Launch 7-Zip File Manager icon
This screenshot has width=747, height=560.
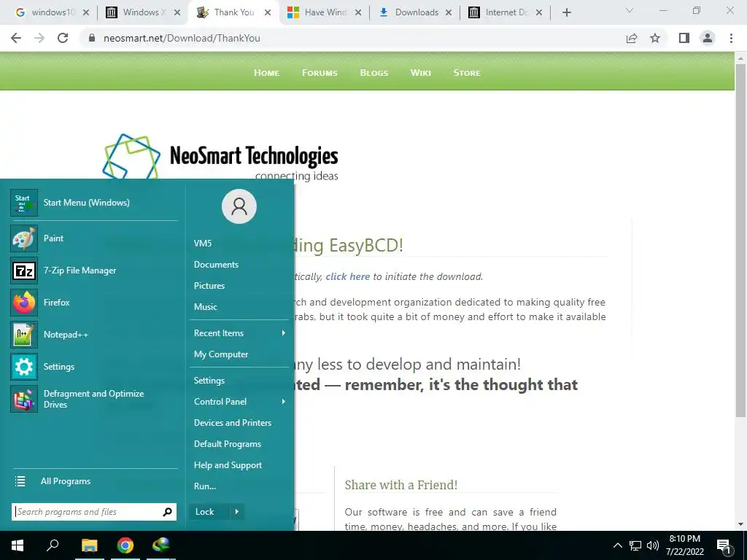coord(24,271)
